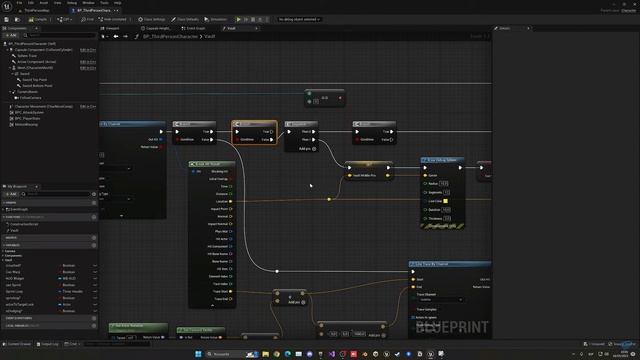Image resolution: width=640 pixels, height=360 pixels.
Task: Add a new component
Action: pos(11,36)
